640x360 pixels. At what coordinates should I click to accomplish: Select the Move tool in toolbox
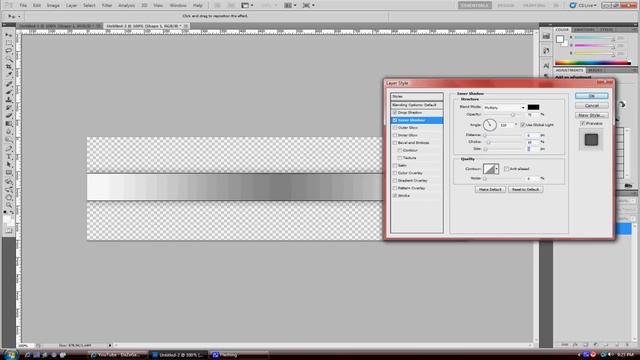9,35
